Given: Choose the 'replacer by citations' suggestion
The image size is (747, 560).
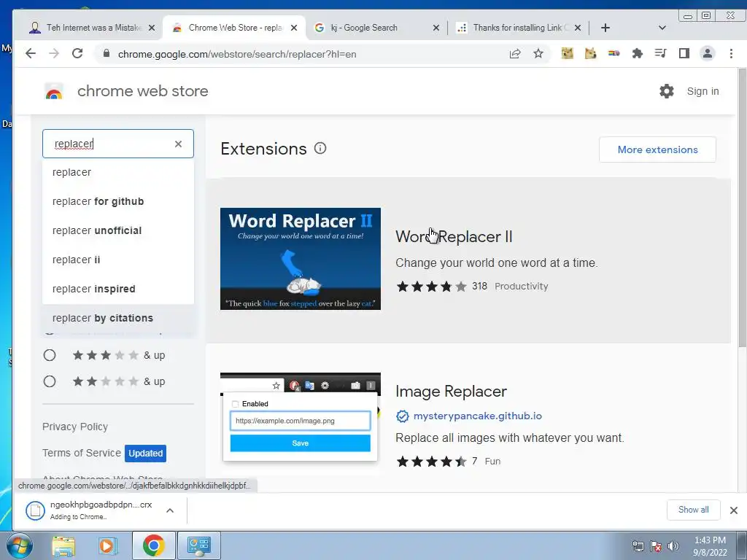Looking at the screenshot, I should (x=118, y=318).
